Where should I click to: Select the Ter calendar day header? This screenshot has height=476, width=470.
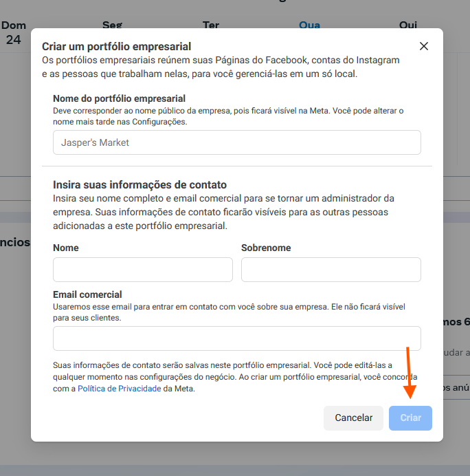211,25
